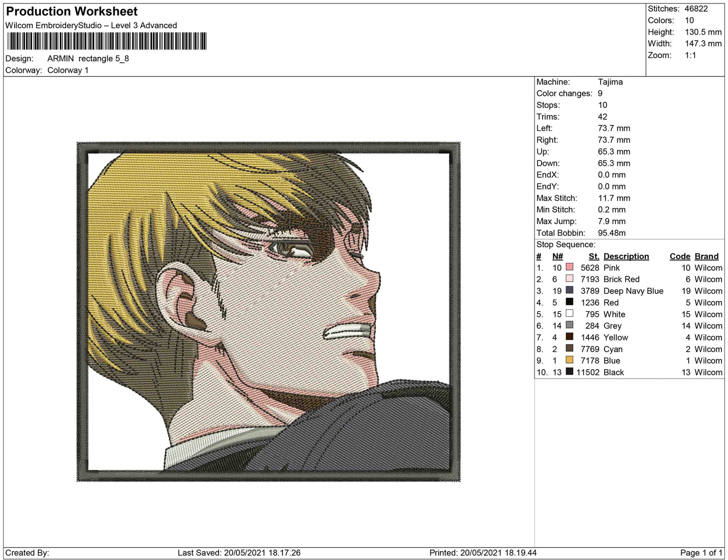Viewport: 728px width, 560px height.
Task: Select the 'EndY:' label
Action: pos(548,186)
